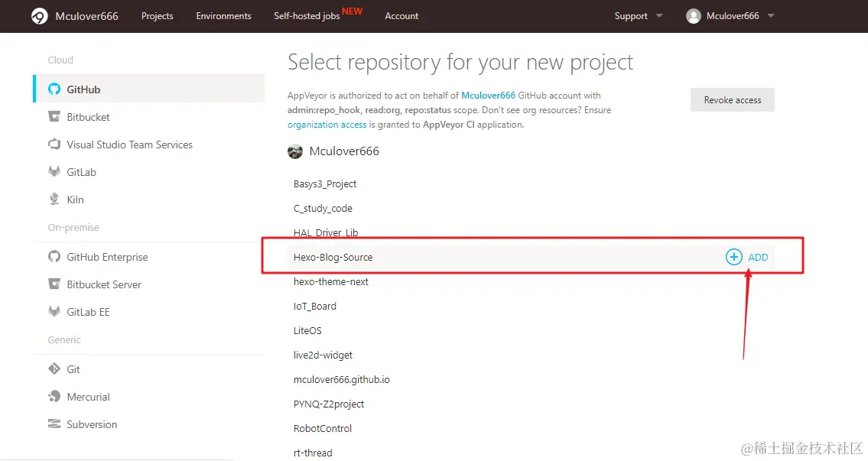Select the C_study_code repository

[323, 208]
